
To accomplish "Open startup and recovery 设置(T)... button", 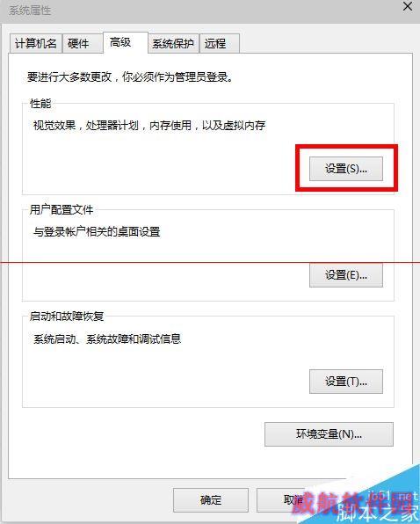I will pyautogui.click(x=346, y=382).
